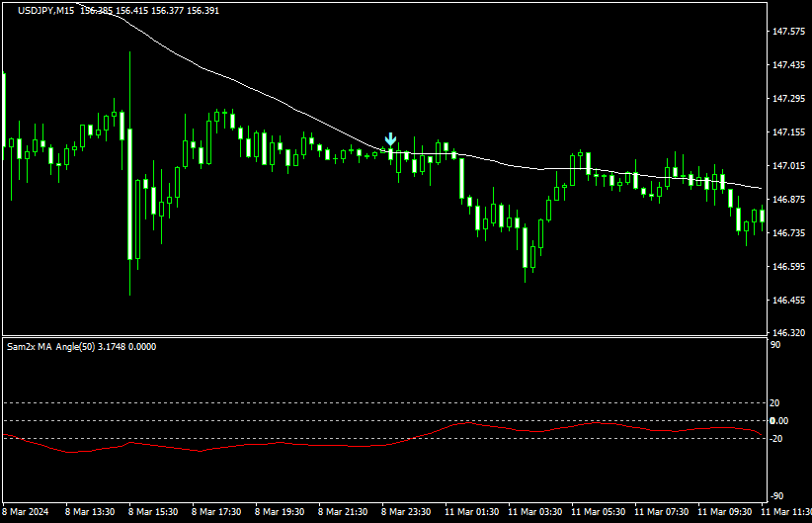
Task: Click the 0.00 indicator level label
Action: [779, 421]
